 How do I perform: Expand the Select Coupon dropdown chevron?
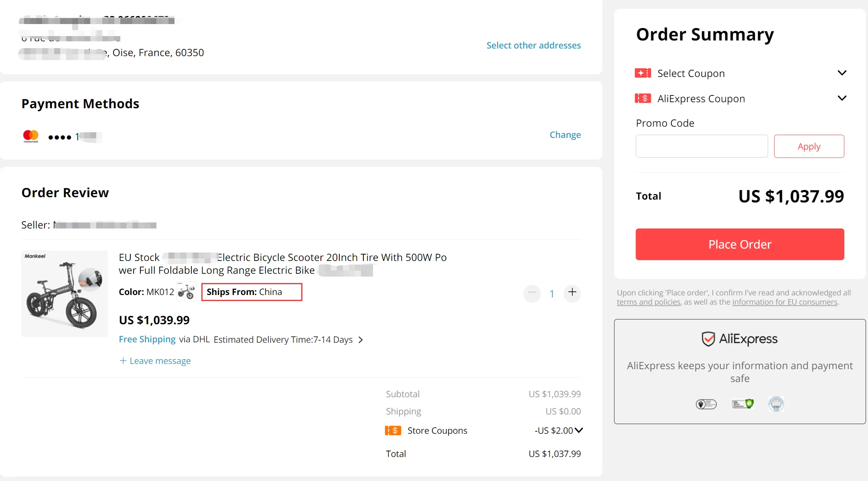842,73
